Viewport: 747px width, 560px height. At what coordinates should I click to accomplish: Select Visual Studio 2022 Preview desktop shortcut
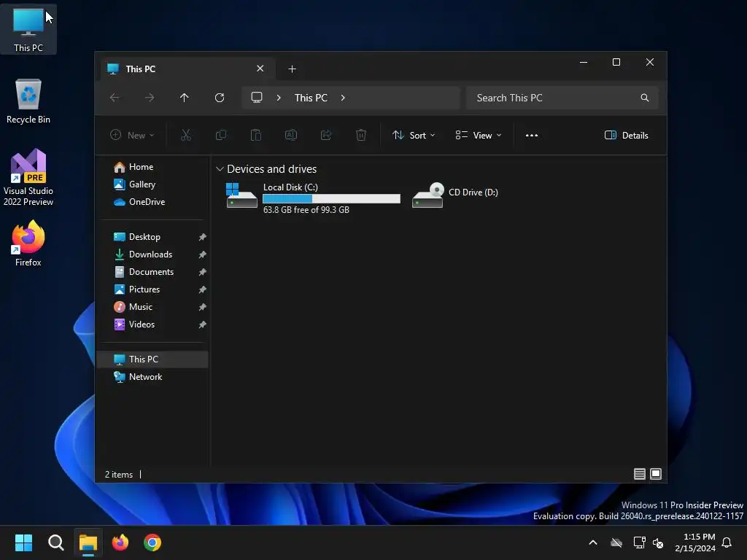pos(28,177)
